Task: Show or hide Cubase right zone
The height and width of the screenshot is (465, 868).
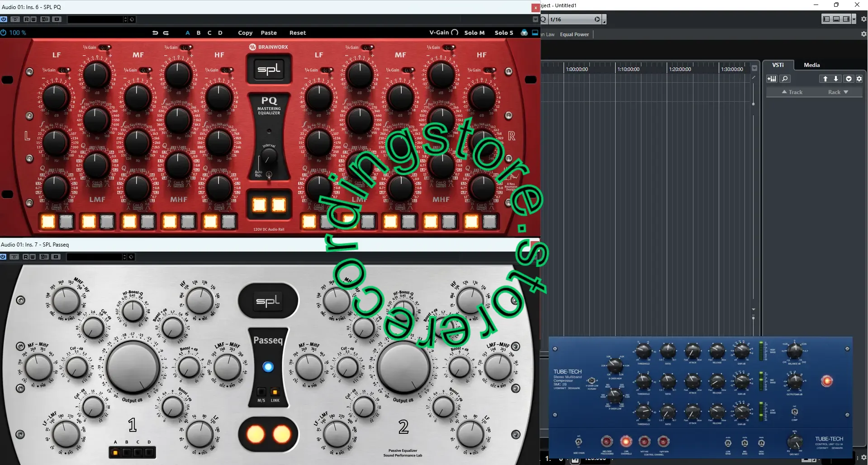Action: [846, 19]
